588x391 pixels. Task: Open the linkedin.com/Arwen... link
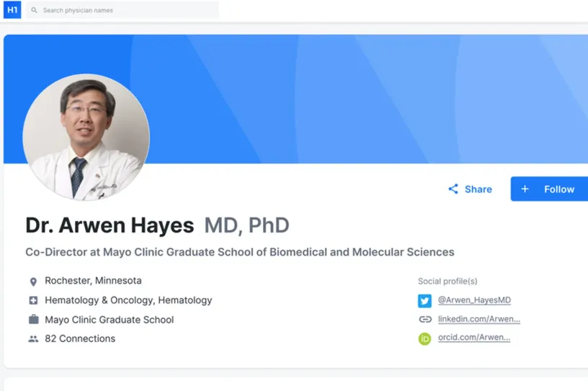click(479, 319)
